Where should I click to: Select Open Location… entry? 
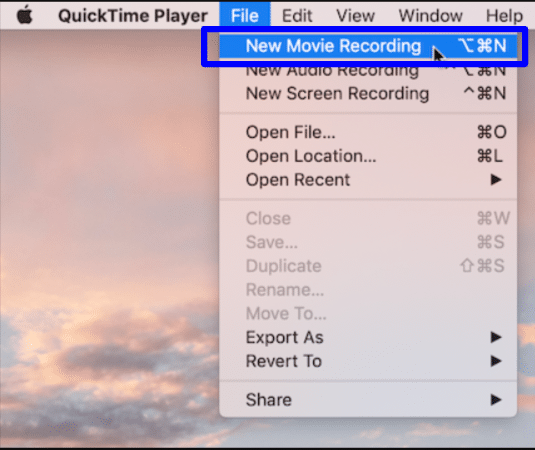pos(368,156)
